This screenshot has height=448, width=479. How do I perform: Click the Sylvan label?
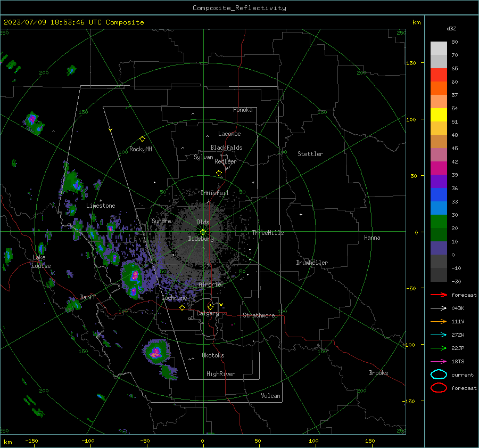pyautogui.click(x=203, y=157)
